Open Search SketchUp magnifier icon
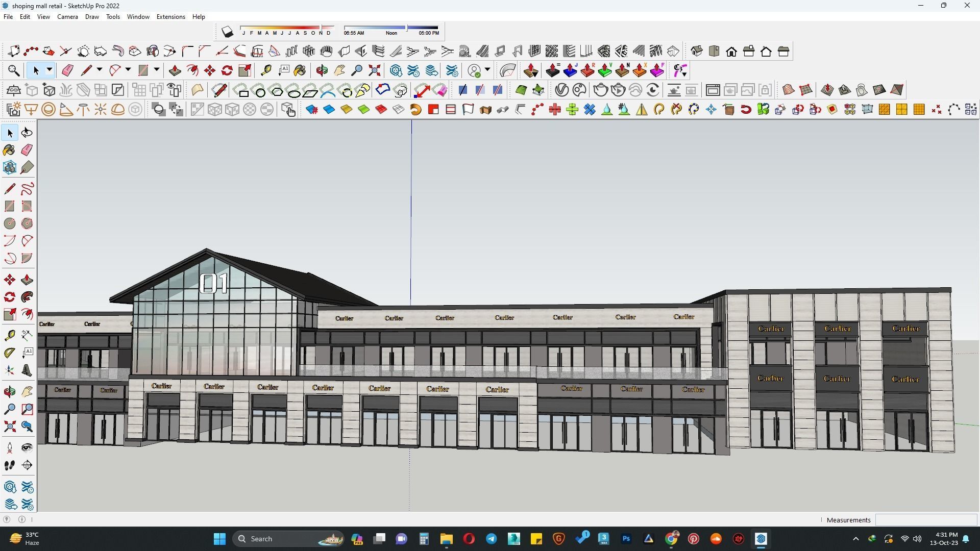Image resolution: width=980 pixels, height=551 pixels. point(14,70)
